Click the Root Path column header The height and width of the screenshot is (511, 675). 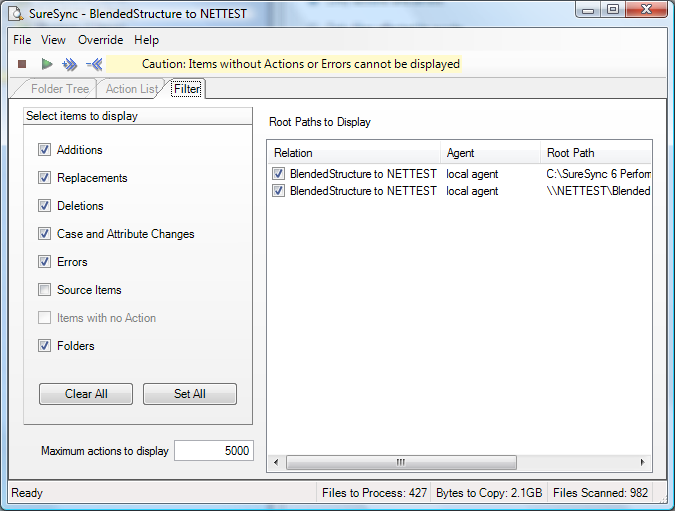[594, 153]
